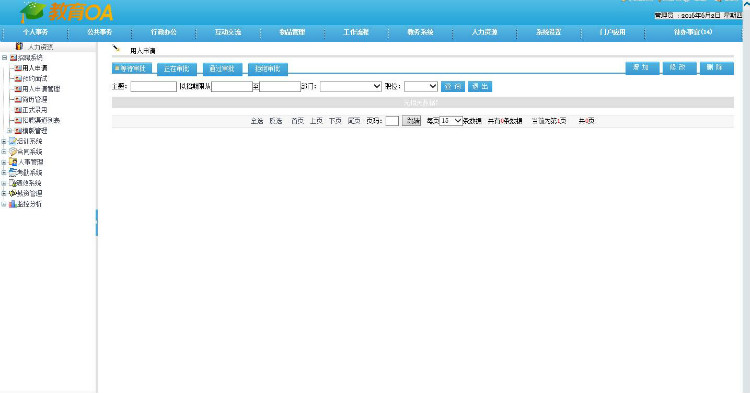Click the 人事管理 folder-person icon

[x=13, y=162]
